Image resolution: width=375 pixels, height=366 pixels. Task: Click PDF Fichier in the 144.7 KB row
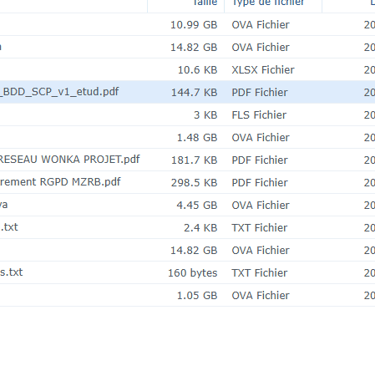pyautogui.click(x=260, y=92)
